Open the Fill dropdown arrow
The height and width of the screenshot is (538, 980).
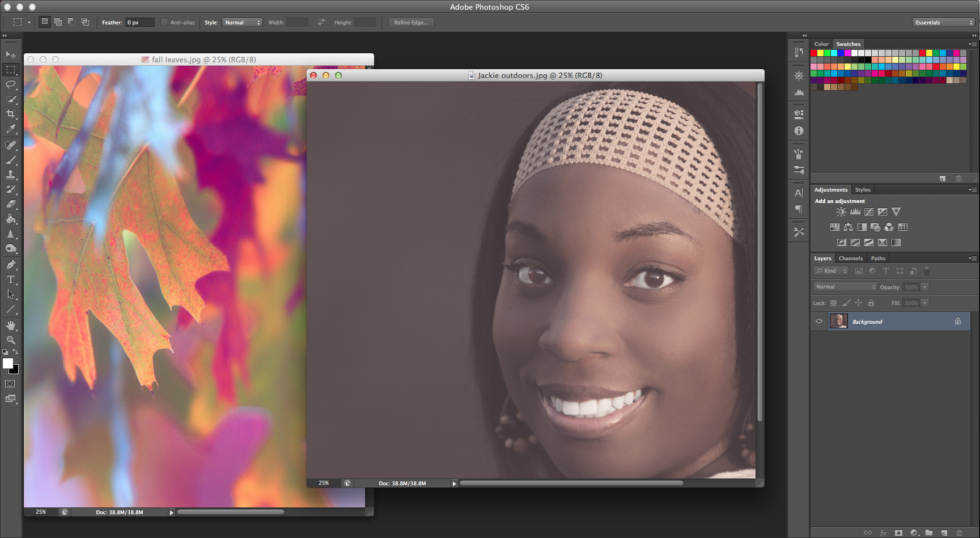tap(925, 303)
